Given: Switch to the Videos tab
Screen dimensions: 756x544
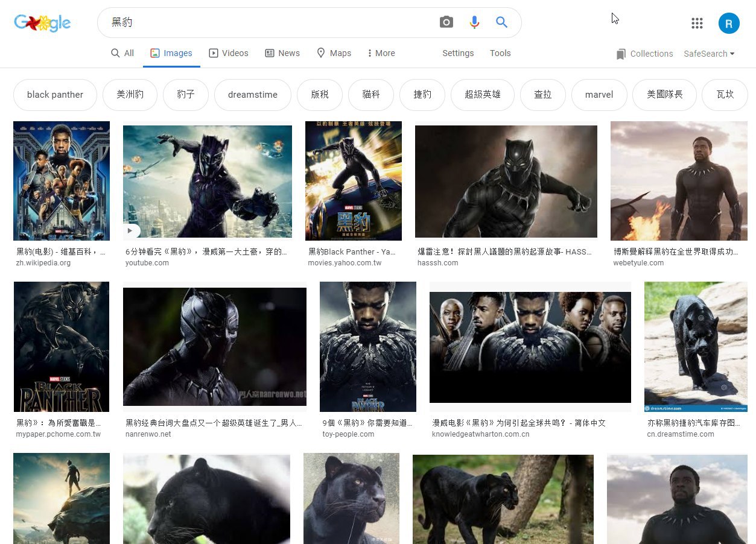Looking at the screenshot, I should [x=229, y=53].
